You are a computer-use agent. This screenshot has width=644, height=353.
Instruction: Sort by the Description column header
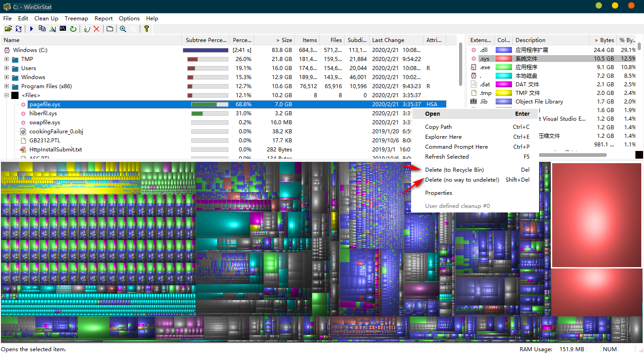click(551, 40)
